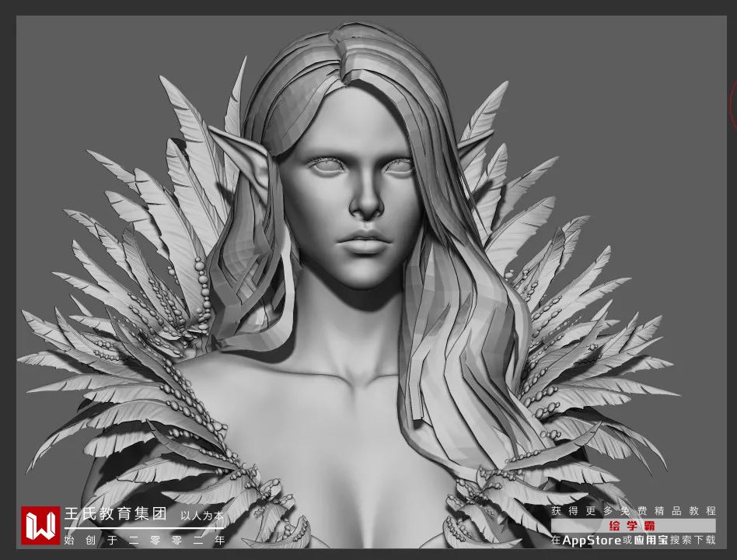Screen dimensions: 737x560
Task: Click the 始创于二零零二年 line
Action: 145,541
